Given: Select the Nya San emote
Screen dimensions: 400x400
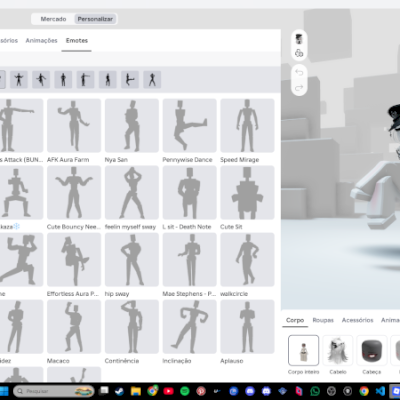Looking at the screenshot, I should coord(132,125).
